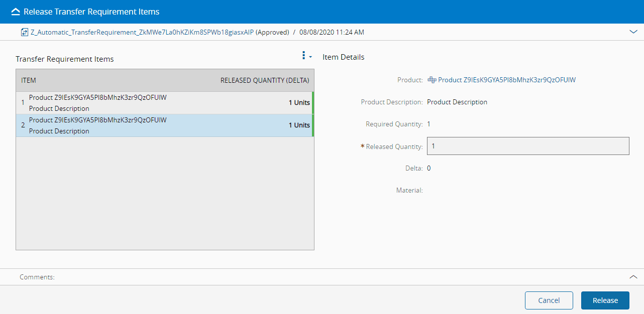Click the ITEM column header
644x314 pixels.
click(29, 80)
